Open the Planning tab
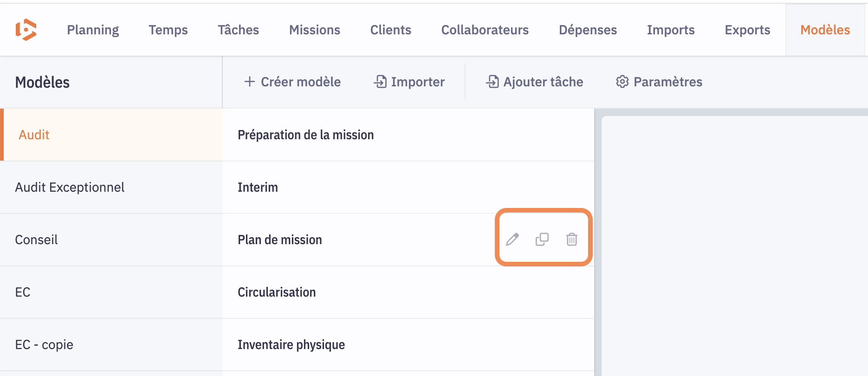This screenshot has height=376, width=868. (93, 30)
